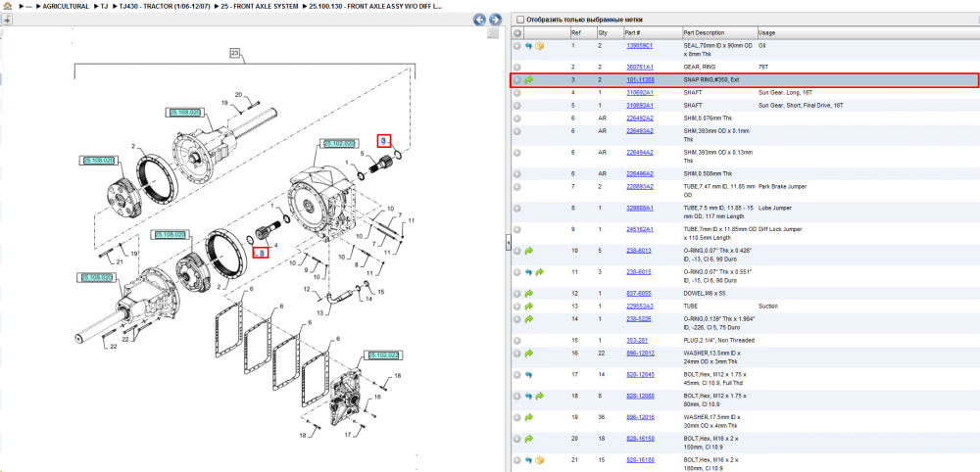Image resolution: width=980 pixels, height=472 pixels.
Task: Open the 25.100.130 FRONT AXLE ASSY breadcrumb
Action: [375, 6]
